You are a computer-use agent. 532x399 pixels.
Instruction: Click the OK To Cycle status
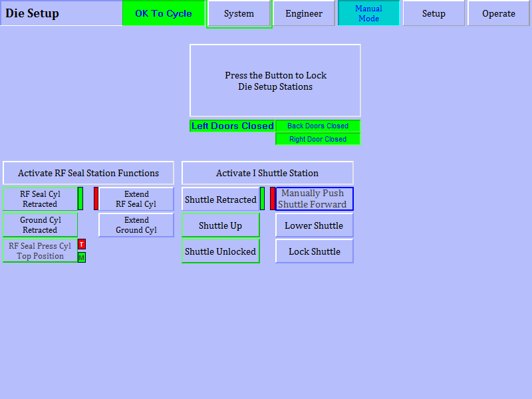coord(164,13)
